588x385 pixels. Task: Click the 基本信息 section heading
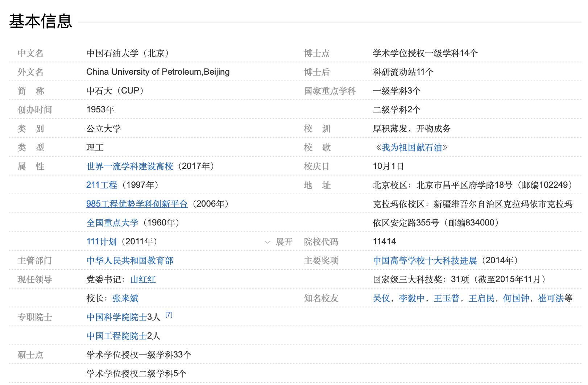[x=41, y=21]
